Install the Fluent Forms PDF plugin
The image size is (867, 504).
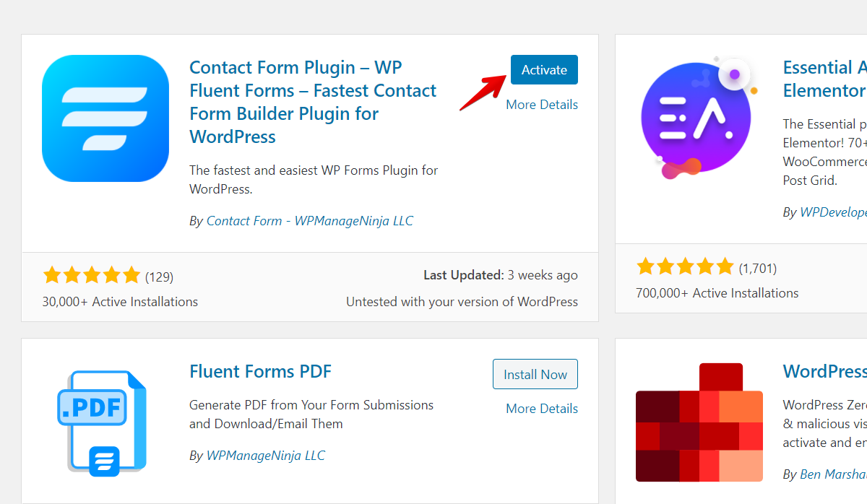(x=535, y=374)
